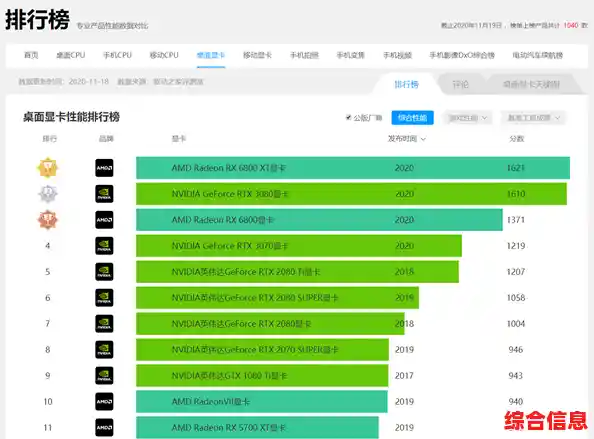Open AMD RadeonVII显卡 link
Screen dimensions: 594x439
tap(211, 402)
